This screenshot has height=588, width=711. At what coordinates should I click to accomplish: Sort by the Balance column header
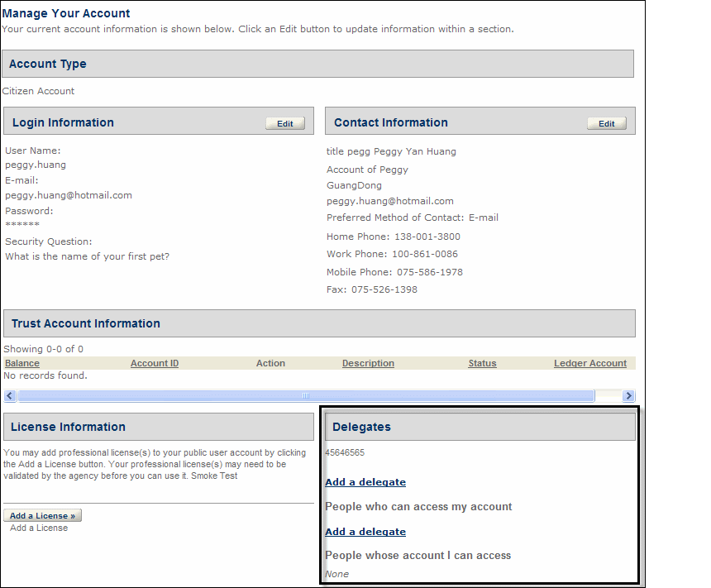[x=22, y=363]
